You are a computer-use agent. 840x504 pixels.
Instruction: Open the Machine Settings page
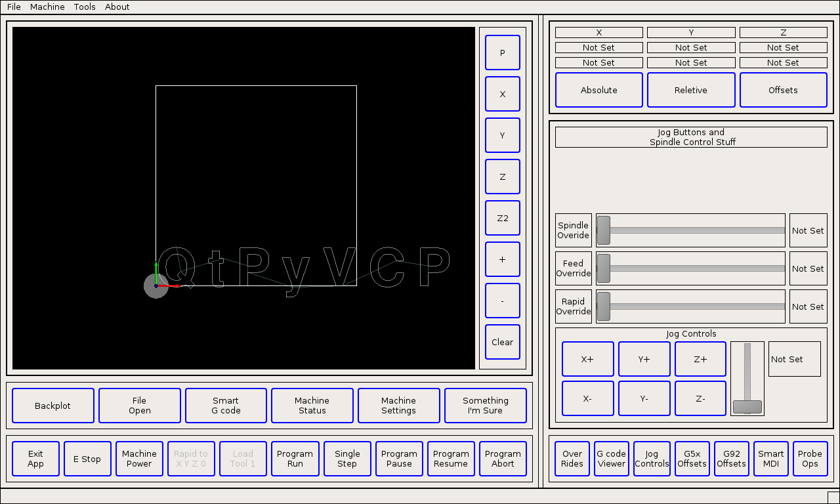pos(399,406)
